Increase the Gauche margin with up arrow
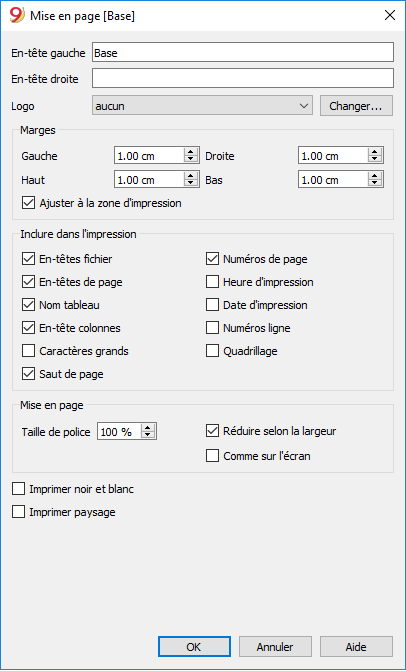The image size is (406, 671). click(x=190, y=152)
